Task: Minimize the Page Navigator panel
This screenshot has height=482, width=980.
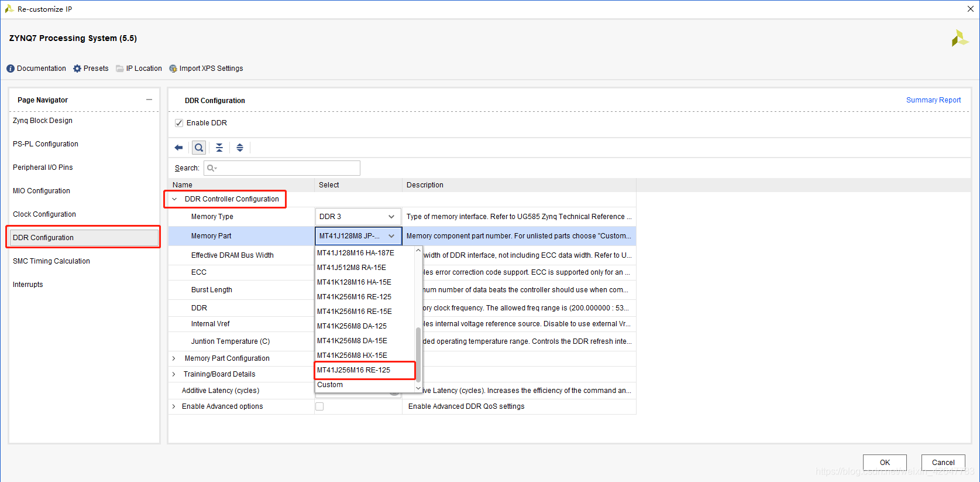Action: click(x=149, y=100)
